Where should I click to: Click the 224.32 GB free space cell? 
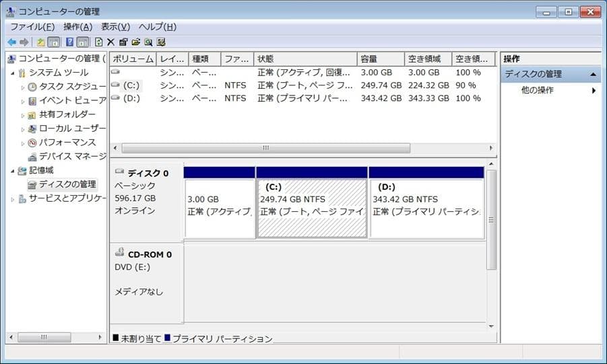point(428,85)
